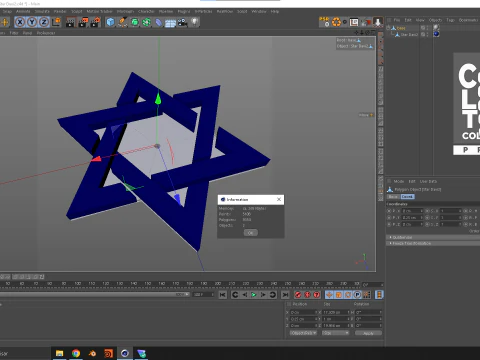Click the drop-to-floor arrow icon
The width and height of the screenshot is (480, 360).
coord(378,22)
